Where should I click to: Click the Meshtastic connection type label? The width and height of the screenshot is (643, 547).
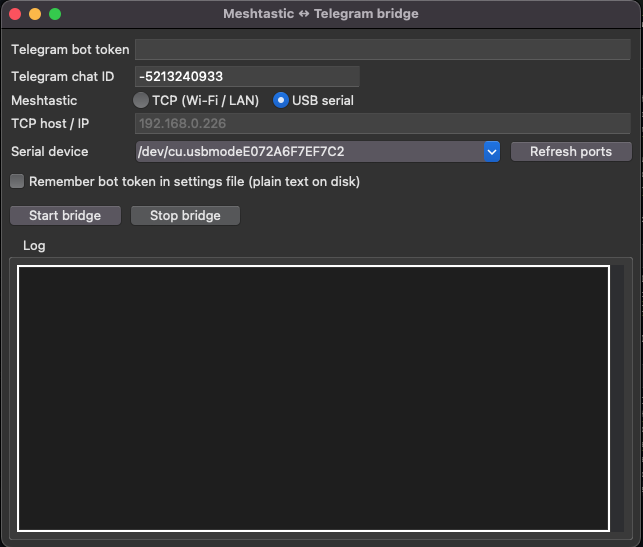pyautogui.click(x=44, y=100)
